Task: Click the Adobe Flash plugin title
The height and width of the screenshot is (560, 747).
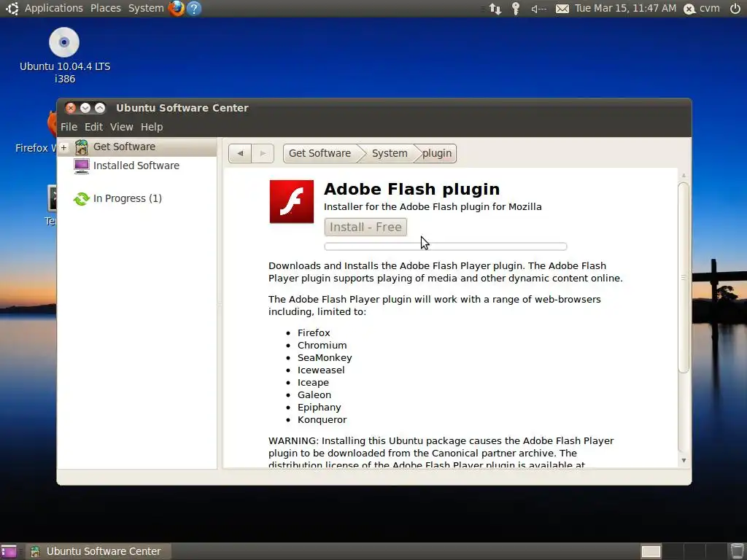Action: click(411, 190)
